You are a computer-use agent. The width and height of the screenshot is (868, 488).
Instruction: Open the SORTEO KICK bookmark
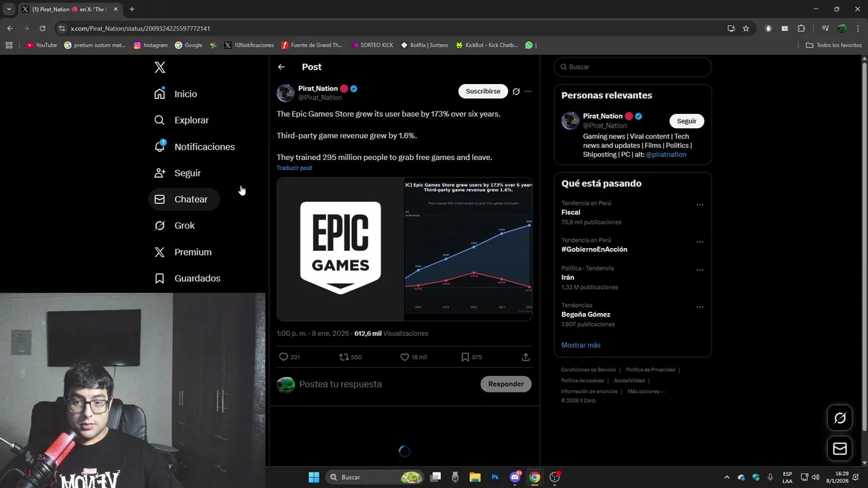click(372, 45)
